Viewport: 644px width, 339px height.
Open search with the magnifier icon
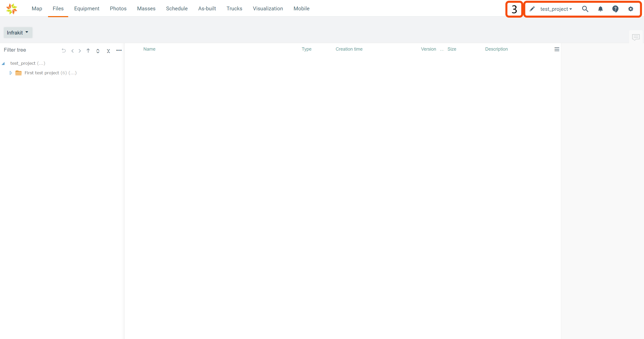coord(585,9)
